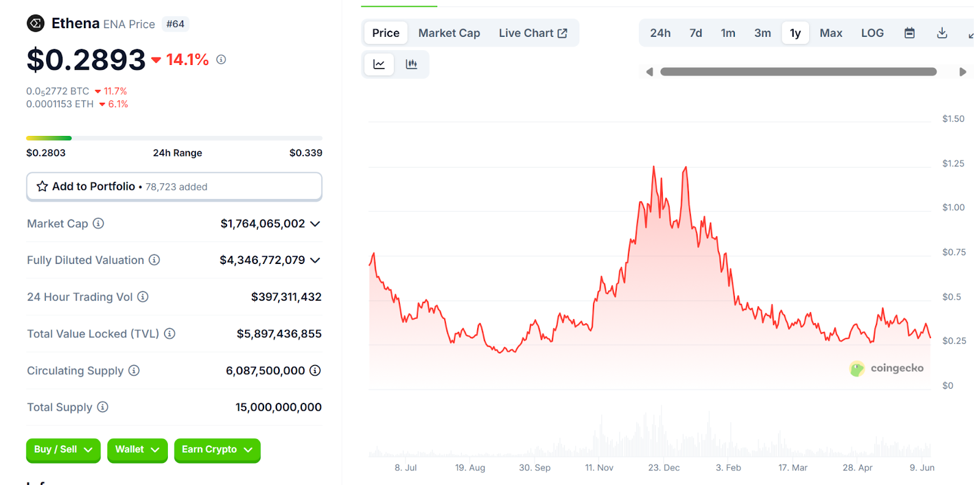
Task: Click the star icon in Add to Portfolio
Action: coord(42,186)
